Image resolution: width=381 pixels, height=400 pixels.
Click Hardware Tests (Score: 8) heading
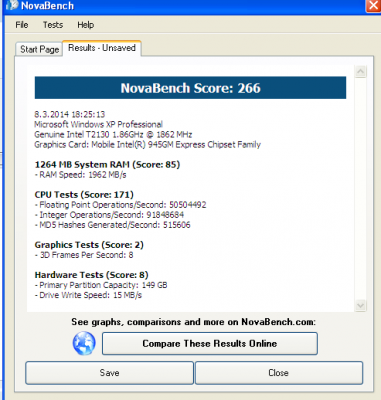[91, 275]
